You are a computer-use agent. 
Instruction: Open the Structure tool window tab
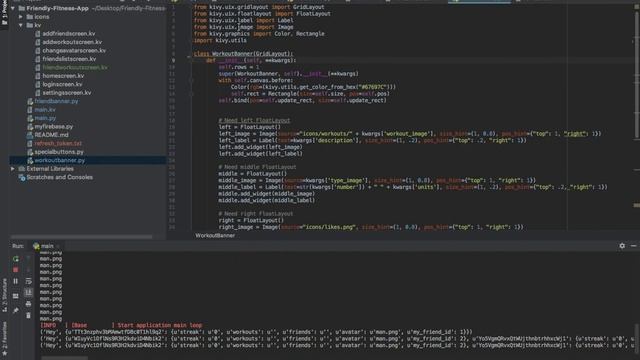[x=4, y=295]
